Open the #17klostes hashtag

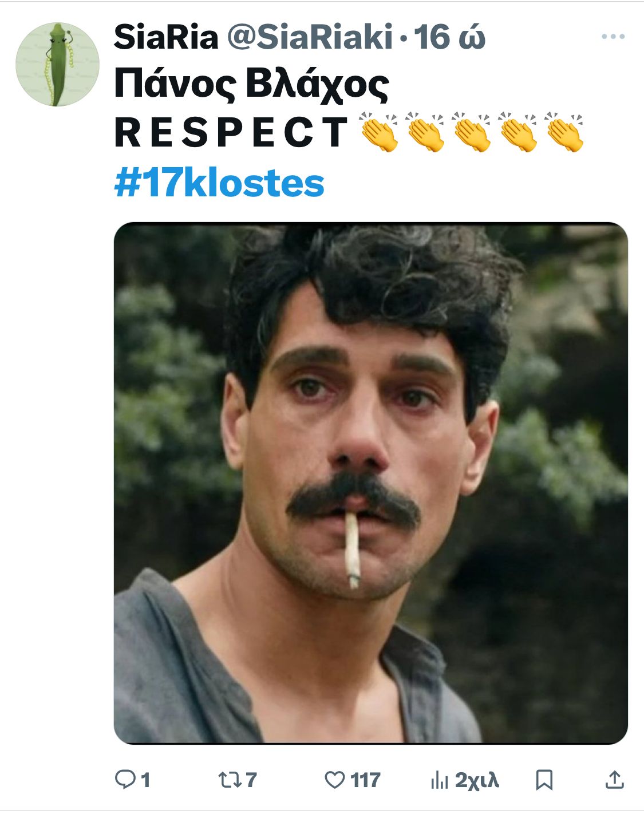click(x=219, y=183)
